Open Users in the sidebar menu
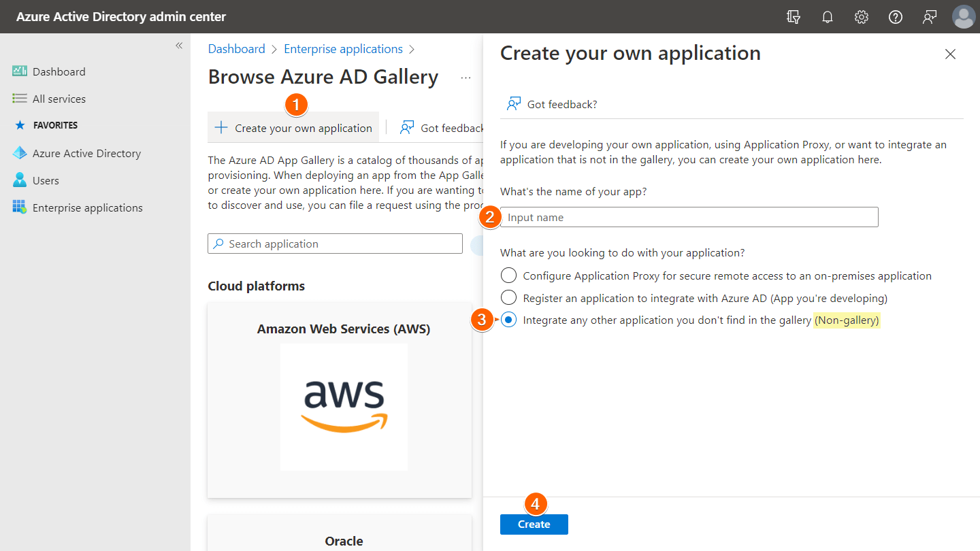The image size is (980, 551). 46,180
